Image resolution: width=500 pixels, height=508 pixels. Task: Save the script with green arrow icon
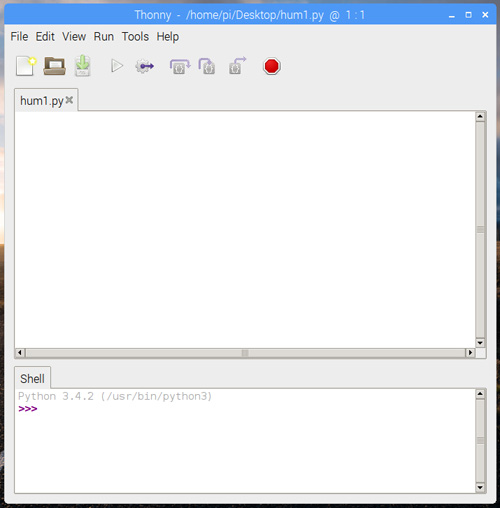(x=82, y=66)
